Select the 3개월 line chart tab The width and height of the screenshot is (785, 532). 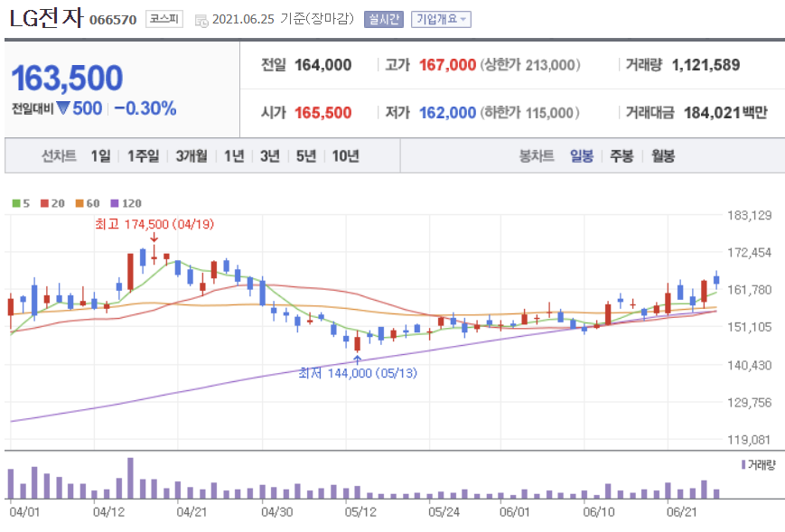click(192, 156)
